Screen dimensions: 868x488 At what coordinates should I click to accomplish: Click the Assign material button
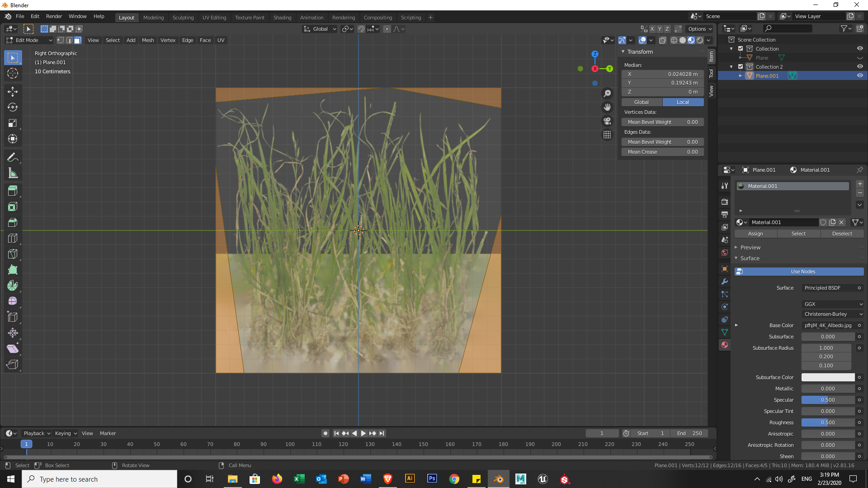755,234
